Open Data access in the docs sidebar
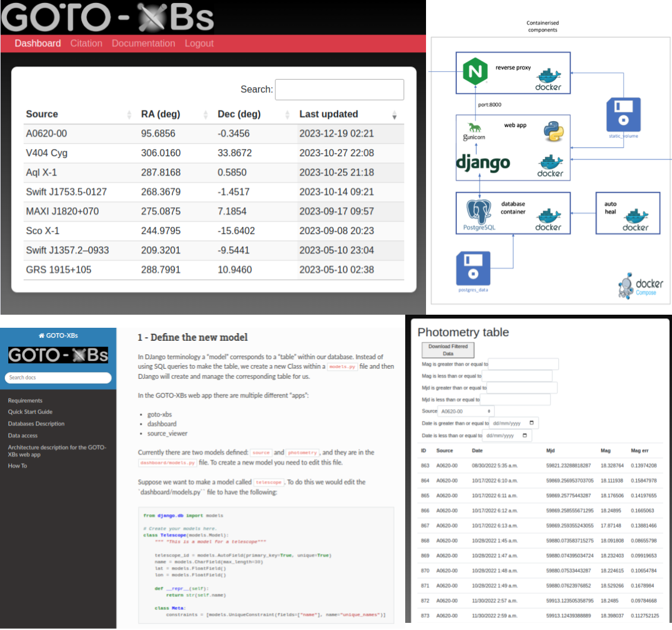The image size is (672, 630). click(23, 436)
